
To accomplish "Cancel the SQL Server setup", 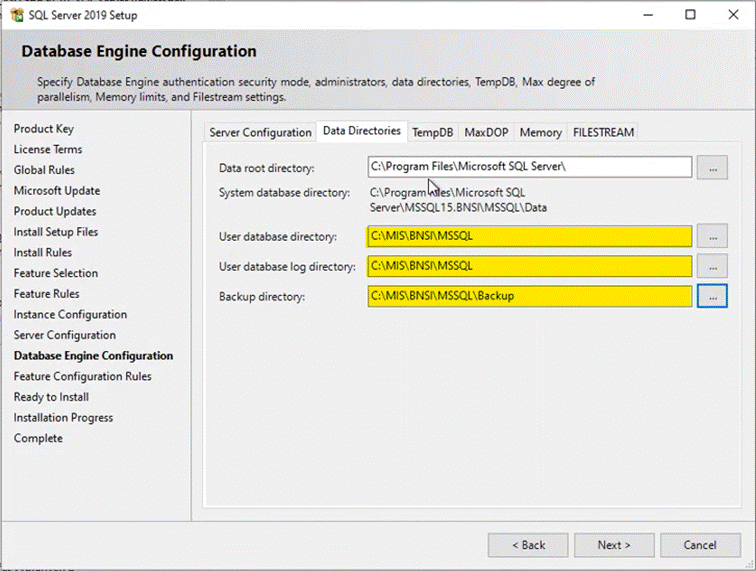I will click(x=700, y=545).
